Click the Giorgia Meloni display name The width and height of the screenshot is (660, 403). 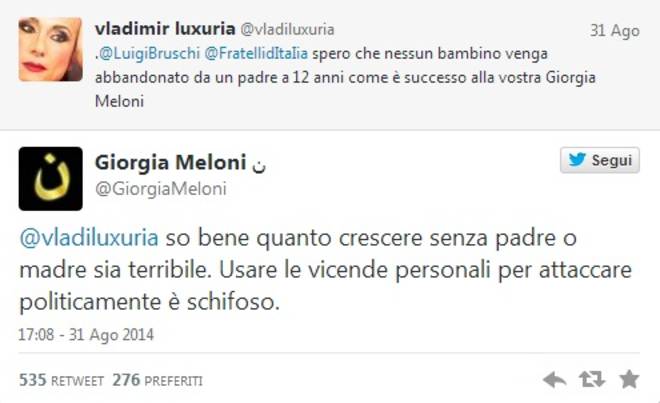[170, 162]
